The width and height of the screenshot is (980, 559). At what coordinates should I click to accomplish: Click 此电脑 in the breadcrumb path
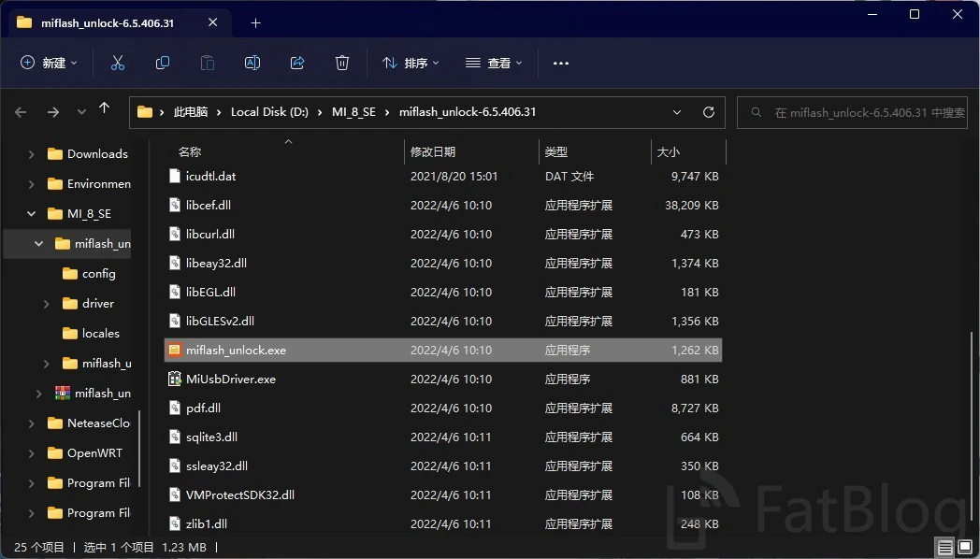pyautogui.click(x=191, y=112)
